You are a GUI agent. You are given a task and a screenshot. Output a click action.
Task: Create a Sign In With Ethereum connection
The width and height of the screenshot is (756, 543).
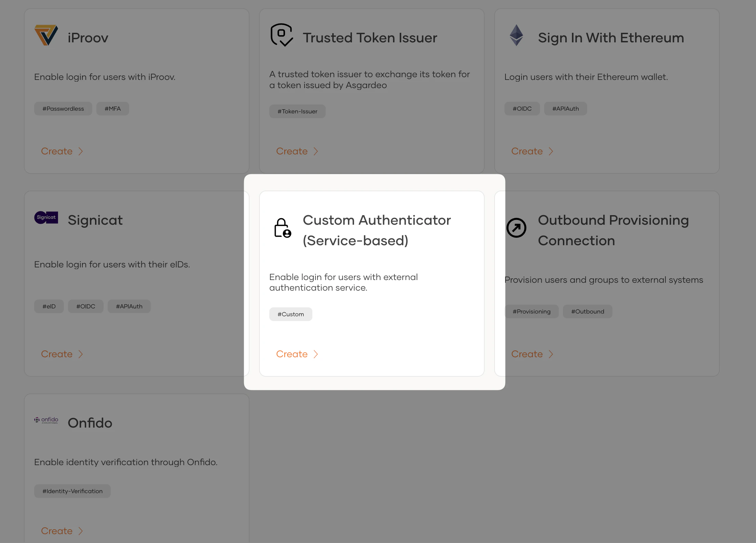tap(527, 151)
